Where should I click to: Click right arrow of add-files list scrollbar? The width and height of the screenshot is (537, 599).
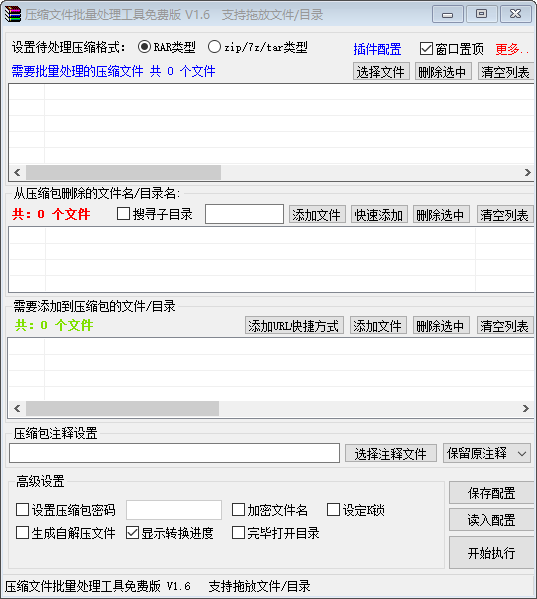[x=526, y=408]
